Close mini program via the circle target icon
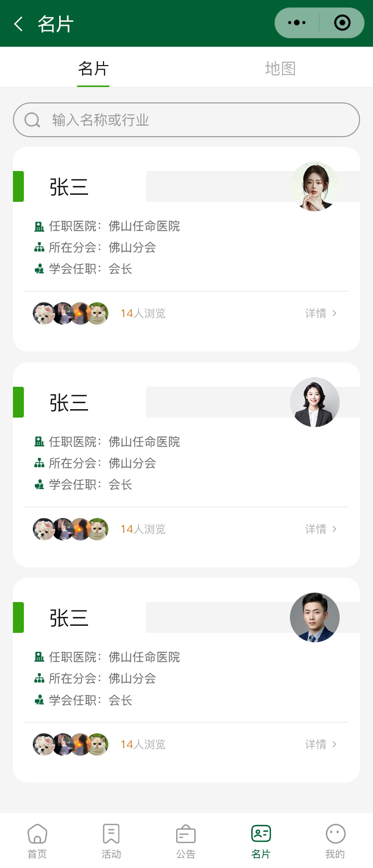 click(342, 23)
